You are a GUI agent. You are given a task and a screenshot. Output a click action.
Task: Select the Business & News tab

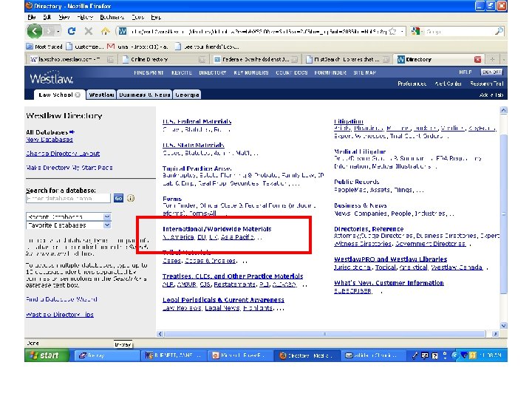[x=145, y=95]
